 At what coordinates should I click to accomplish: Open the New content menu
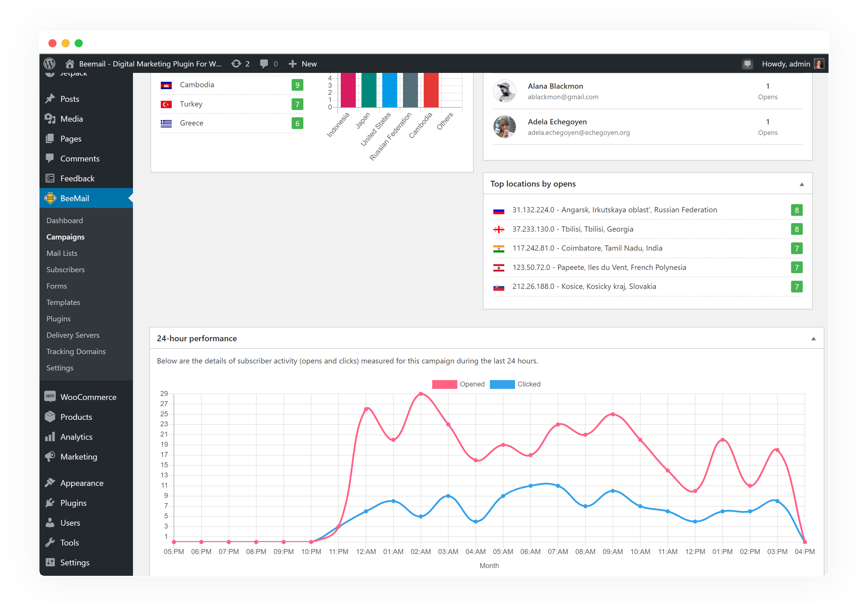303,64
